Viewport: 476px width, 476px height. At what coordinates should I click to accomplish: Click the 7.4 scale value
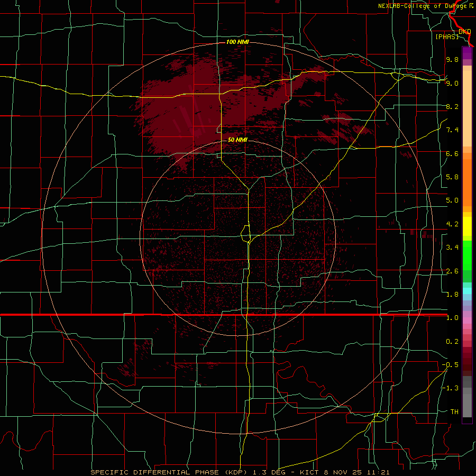(x=452, y=130)
